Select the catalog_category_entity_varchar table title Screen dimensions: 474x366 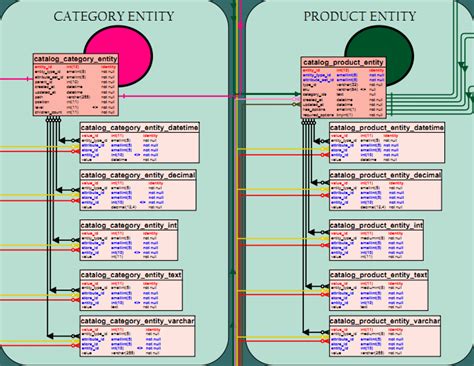coord(137,321)
